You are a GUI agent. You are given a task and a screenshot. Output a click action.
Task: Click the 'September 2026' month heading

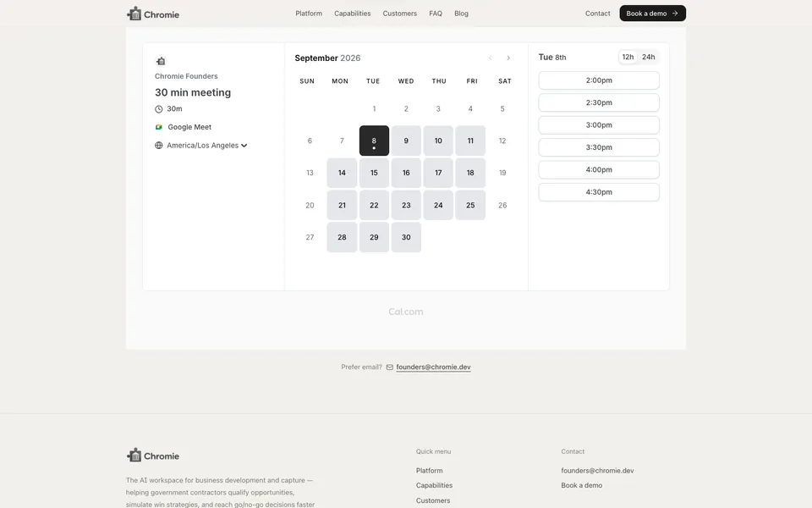[x=327, y=58]
